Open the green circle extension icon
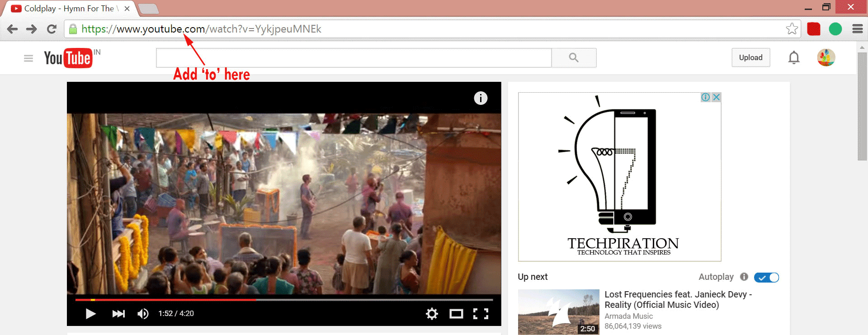This screenshot has width=868, height=335. coord(835,29)
